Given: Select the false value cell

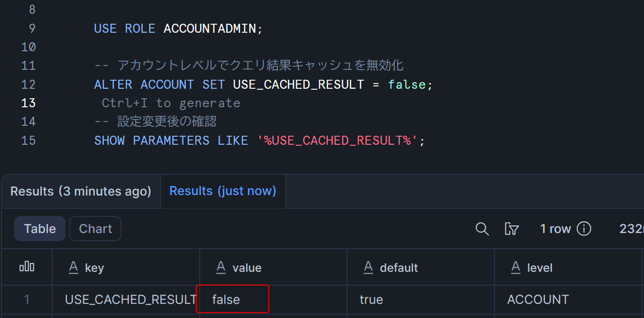Looking at the screenshot, I should [x=226, y=299].
